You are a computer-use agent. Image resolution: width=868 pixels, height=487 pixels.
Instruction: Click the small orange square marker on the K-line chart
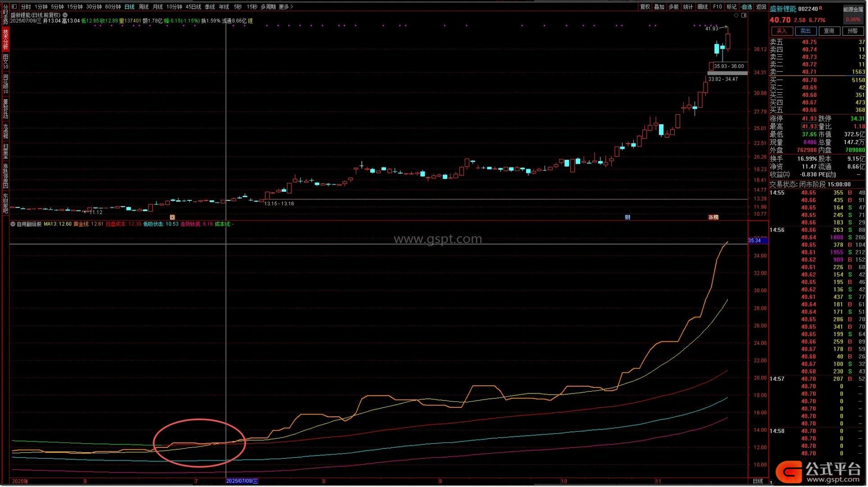coord(172,217)
